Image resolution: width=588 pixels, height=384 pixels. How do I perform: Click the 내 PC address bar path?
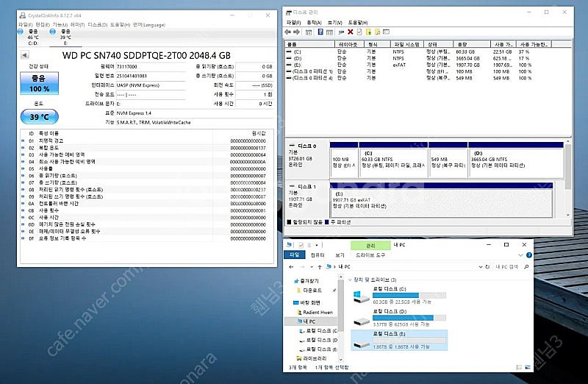(344, 267)
